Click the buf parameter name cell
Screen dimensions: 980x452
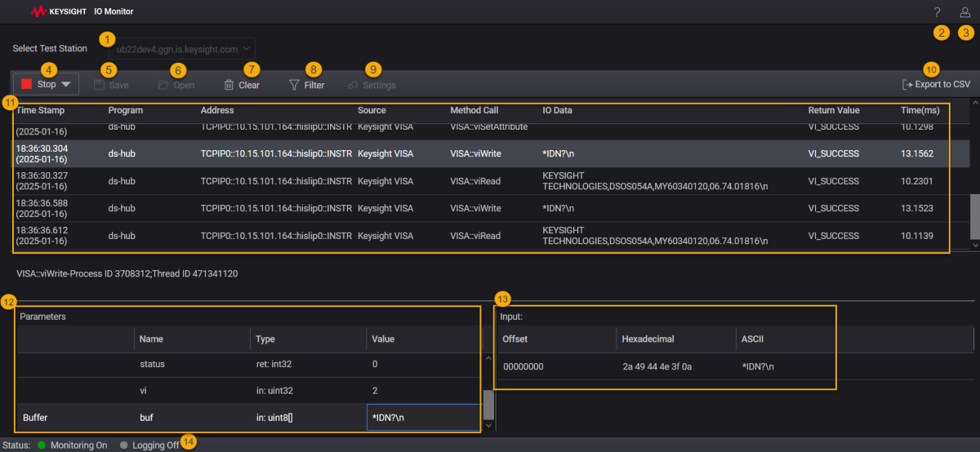146,417
